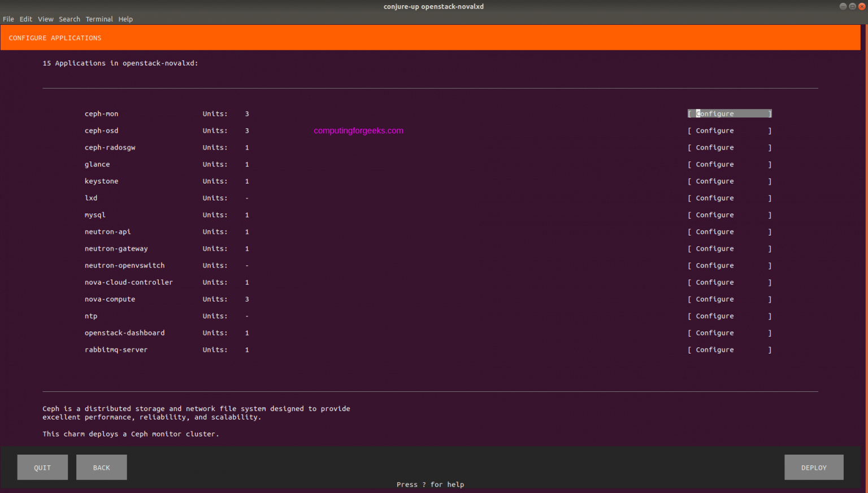Configure the neutron-api application

coord(729,232)
